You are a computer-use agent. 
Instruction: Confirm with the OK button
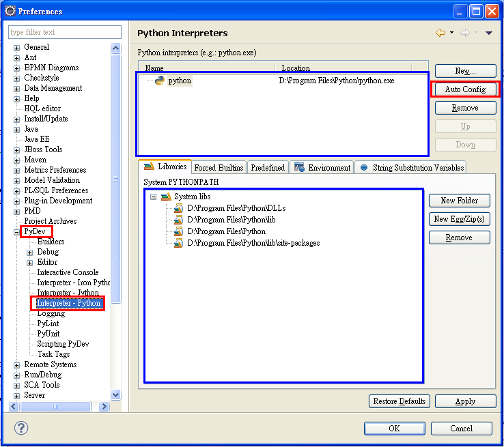[395, 429]
